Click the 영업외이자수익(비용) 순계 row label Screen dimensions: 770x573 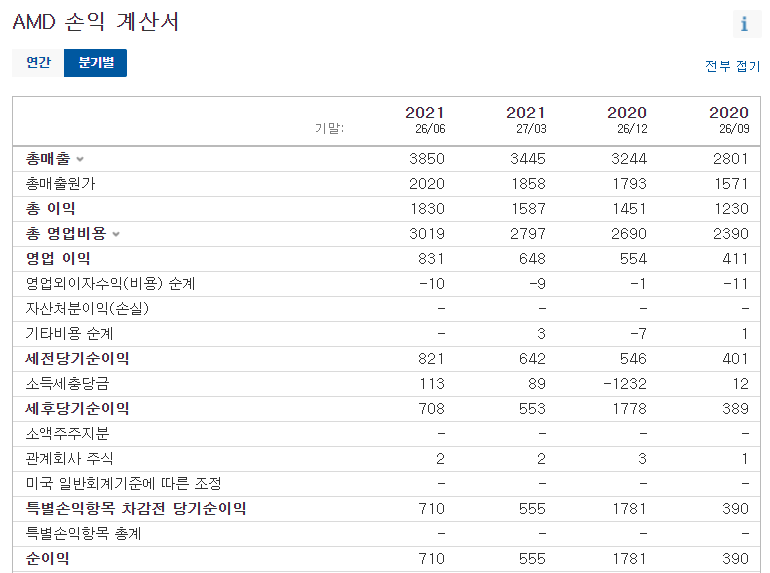[110, 284]
